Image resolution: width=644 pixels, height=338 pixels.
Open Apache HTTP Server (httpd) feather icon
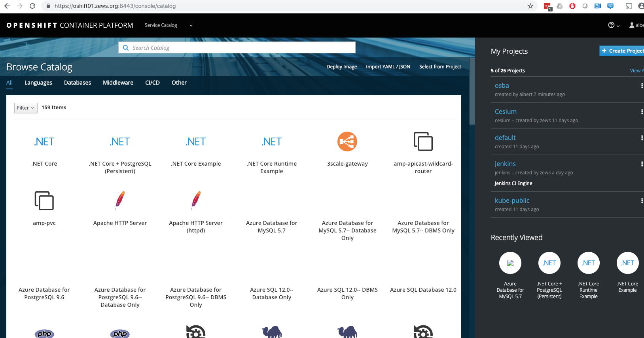[196, 201]
